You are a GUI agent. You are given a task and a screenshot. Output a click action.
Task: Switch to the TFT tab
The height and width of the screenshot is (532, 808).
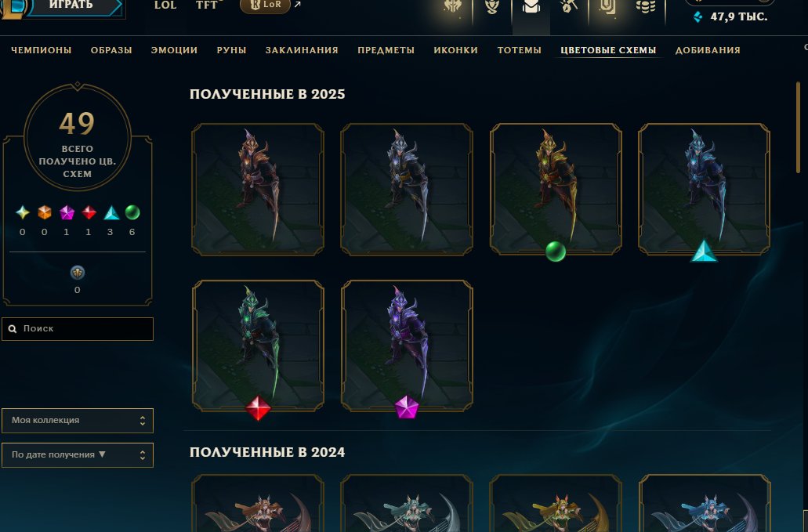point(207,5)
